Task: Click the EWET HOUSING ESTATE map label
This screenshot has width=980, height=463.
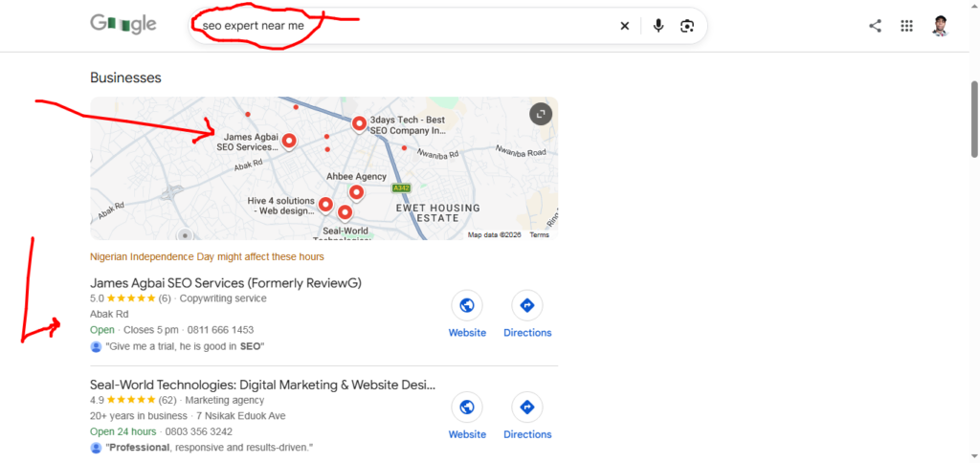Action: tap(438, 213)
